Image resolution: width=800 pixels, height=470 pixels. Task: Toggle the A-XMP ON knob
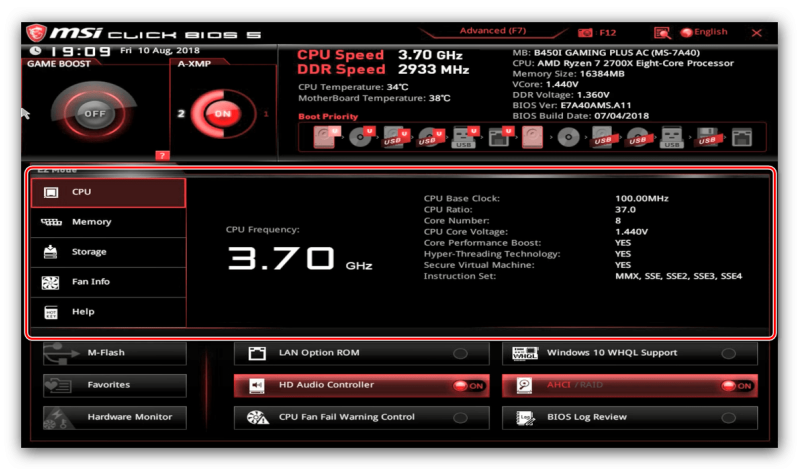click(x=223, y=113)
